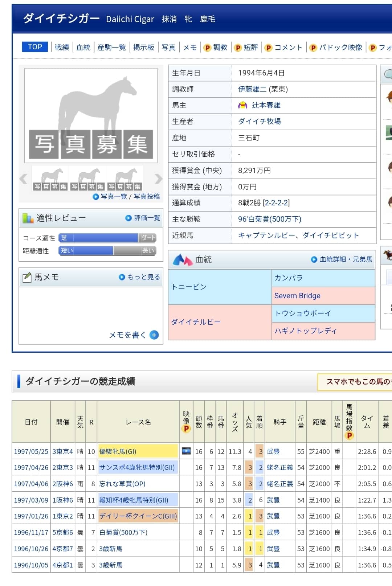Image resolution: width=392 pixels, height=586 pixels.
Task: Open jockey 蛯名正義 from the 1997/04/26 race
Action: (x=279, y=468)
